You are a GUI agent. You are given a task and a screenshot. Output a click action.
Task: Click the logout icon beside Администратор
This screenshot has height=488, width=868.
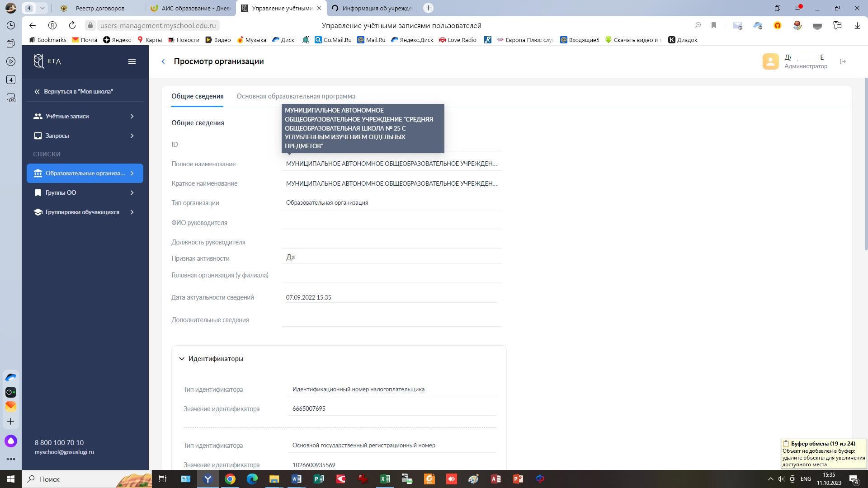click(843, 61)
